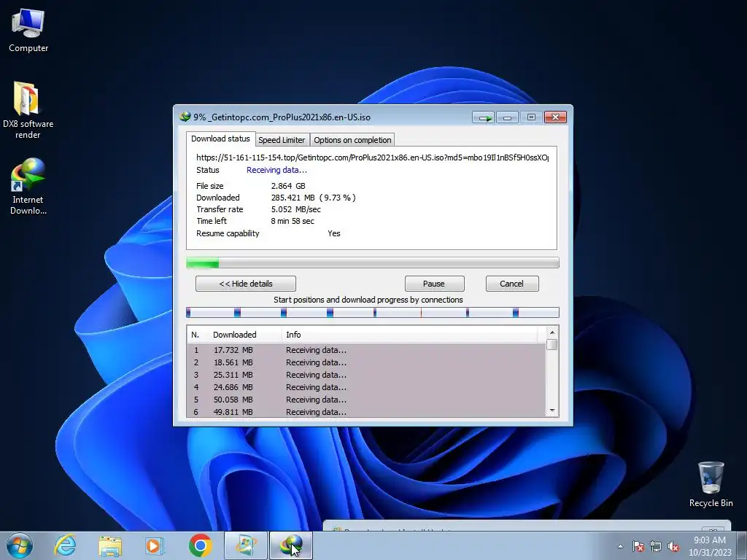Switch to the Download status tab
Viewport: 747px width, 560px height.
220,139
